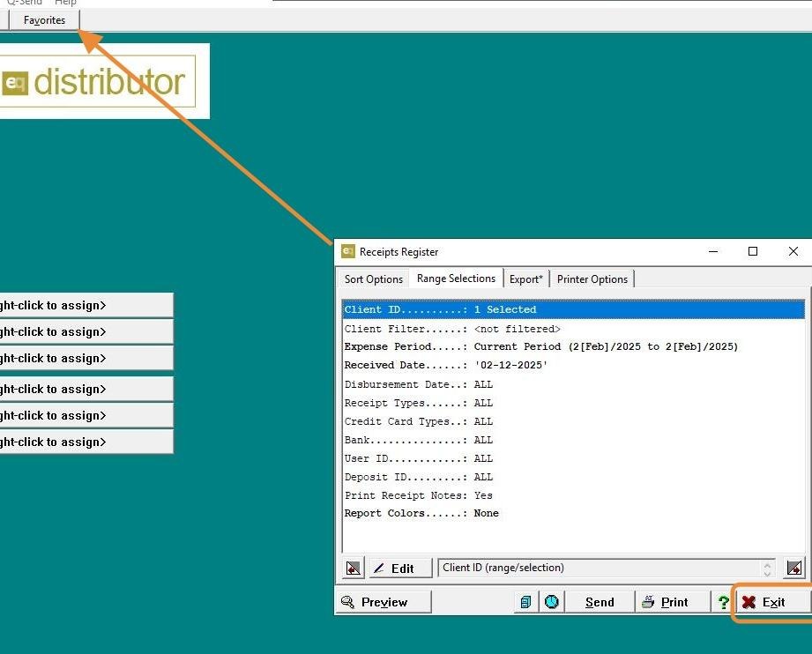Select the Report Colors None row
The width and height of the screenshot is (812, 654).
click(574, 513)
